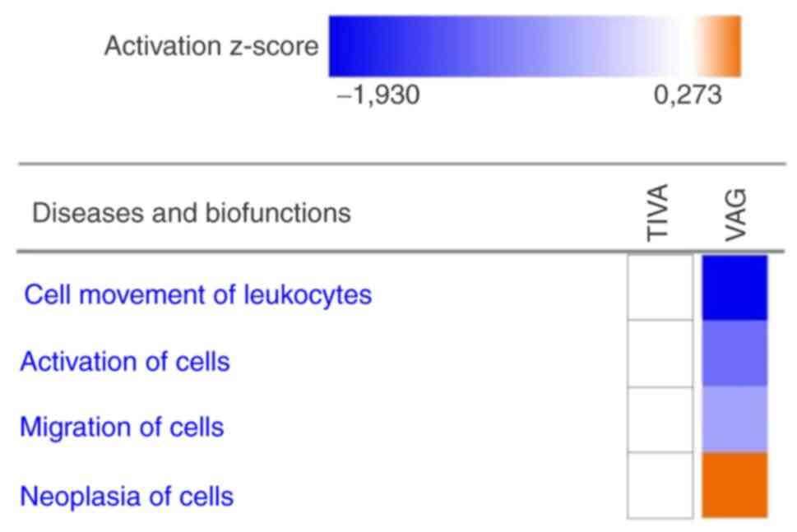Viewport: 797px width, 532px height.
Task: Click the Diseases and biofunctions header
Action: 192,213
